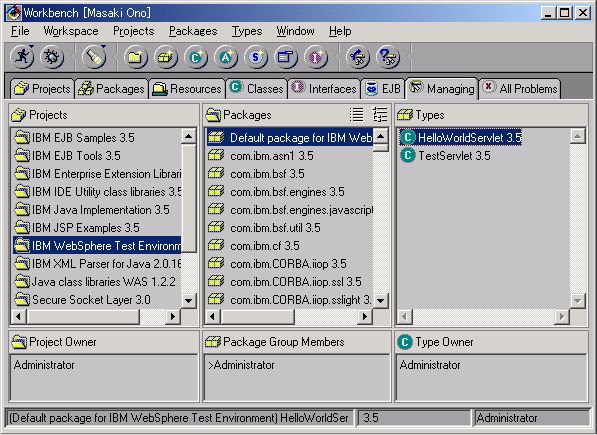Select IBM IDE Utility class libraries project

click(x=97, y=191)
